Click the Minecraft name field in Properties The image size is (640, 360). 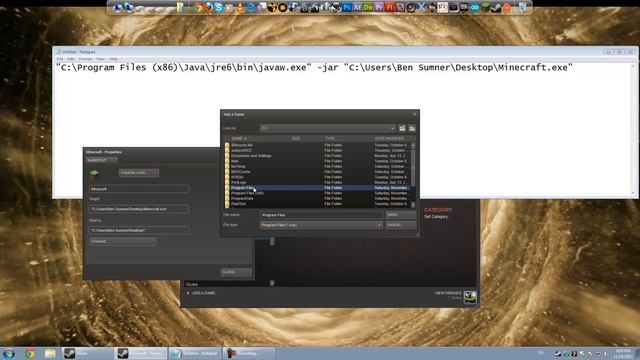pos(139,189)
